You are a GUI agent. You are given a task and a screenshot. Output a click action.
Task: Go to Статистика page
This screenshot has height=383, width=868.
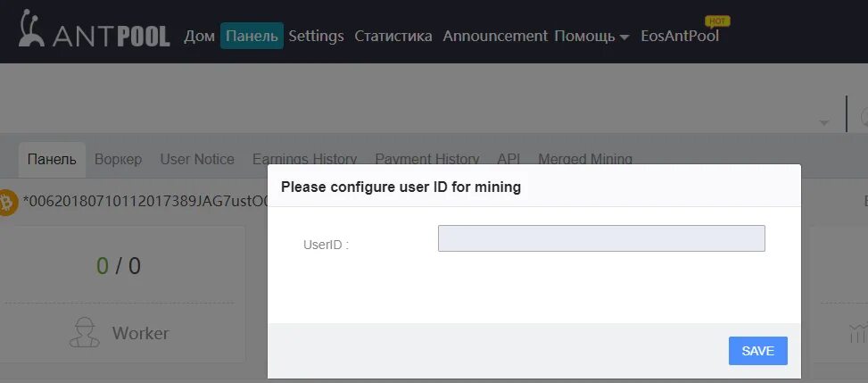click(393, 36)
